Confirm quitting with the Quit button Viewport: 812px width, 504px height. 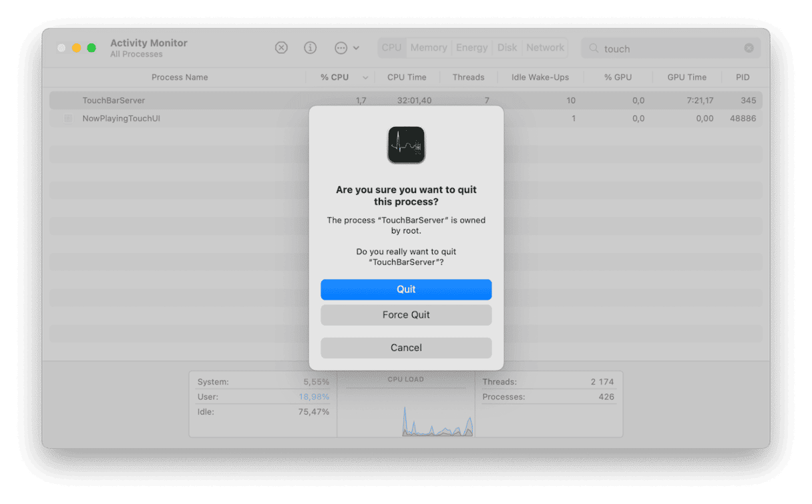(406, 289)
